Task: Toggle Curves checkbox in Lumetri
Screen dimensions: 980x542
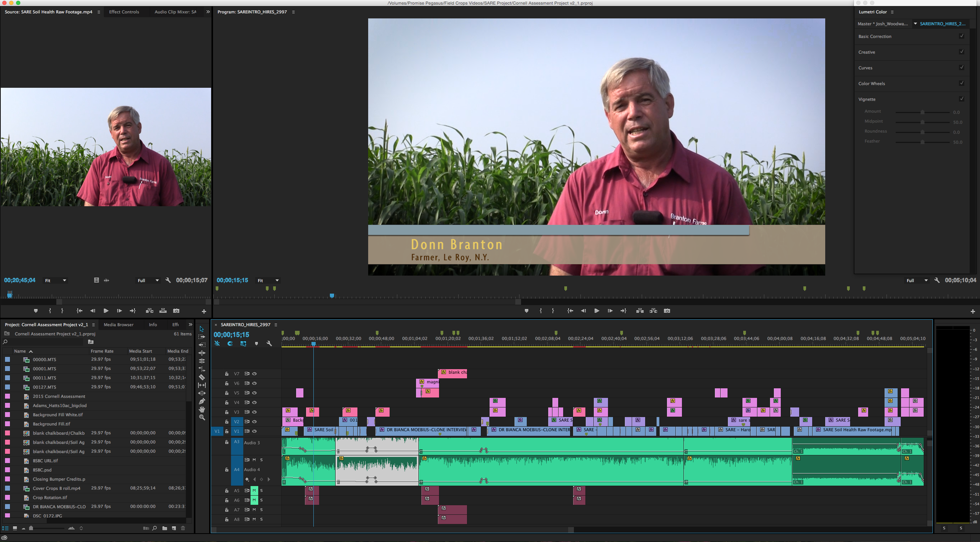Action: point(962,67)
